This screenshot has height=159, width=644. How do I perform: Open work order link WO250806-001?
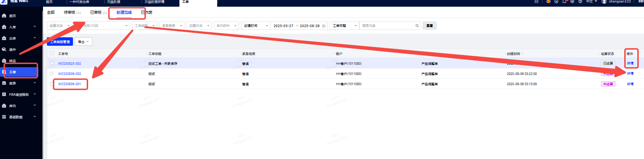tap(69, 84)
